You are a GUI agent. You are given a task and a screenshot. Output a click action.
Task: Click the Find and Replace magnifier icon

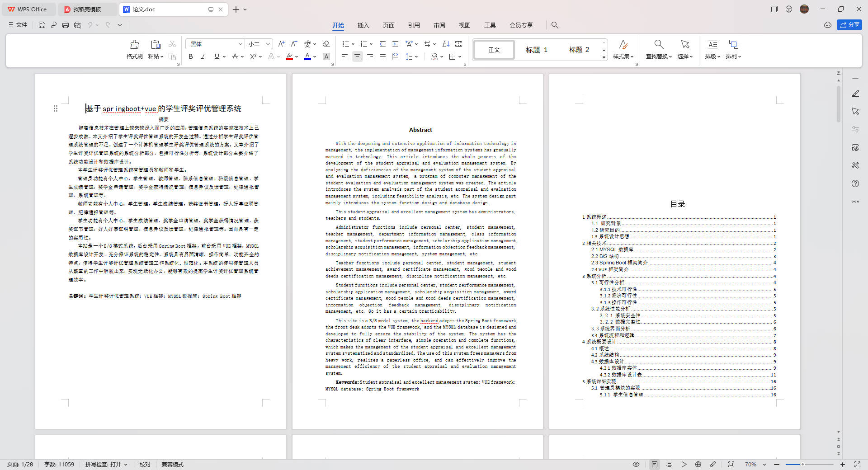[x=659, y=44]
